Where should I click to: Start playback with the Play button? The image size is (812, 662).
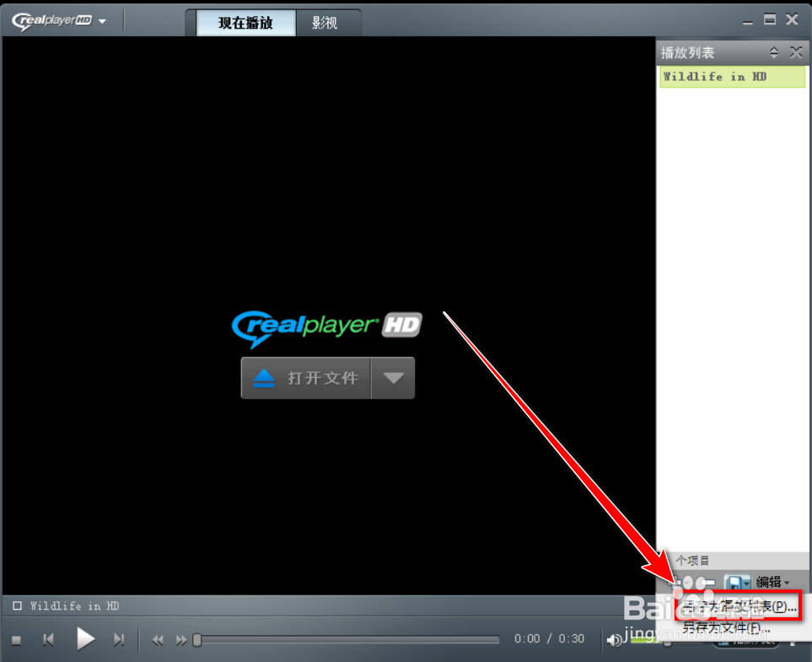coord(85,638)
